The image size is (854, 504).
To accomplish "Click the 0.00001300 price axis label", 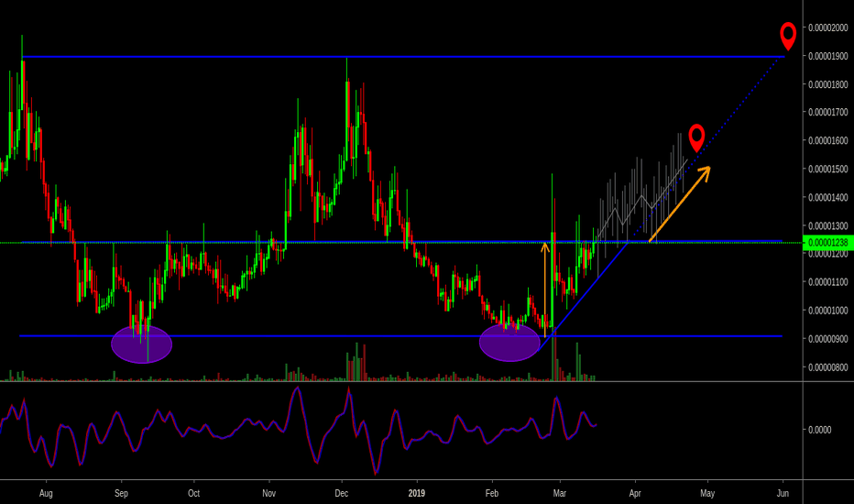I will (827, 225).
